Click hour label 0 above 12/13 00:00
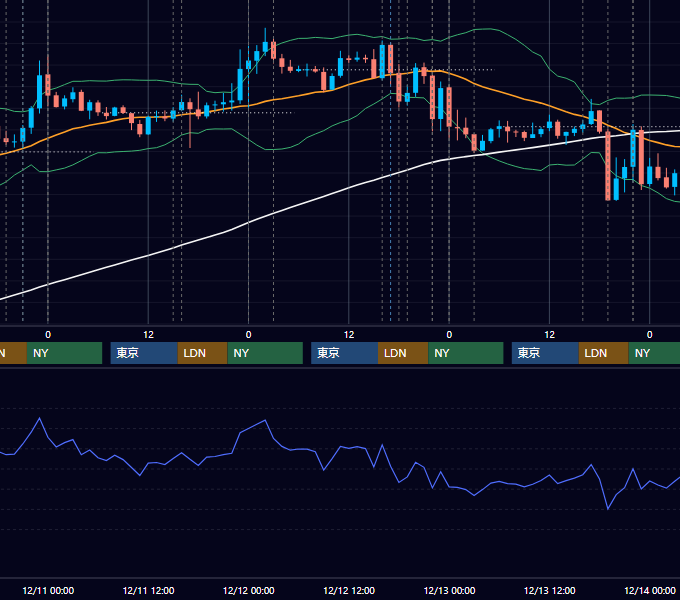Screen dimensions: 680x600 coord(449,335)
